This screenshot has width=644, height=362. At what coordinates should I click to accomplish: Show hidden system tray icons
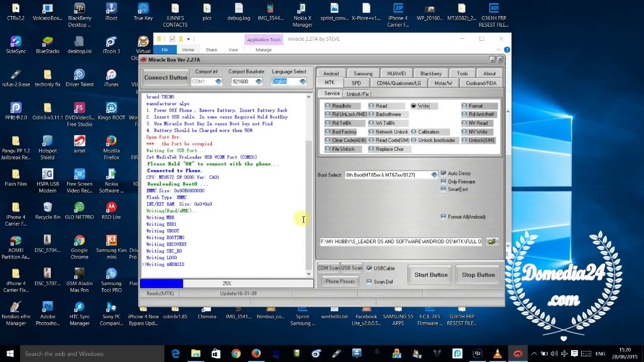tap(534, 353)
